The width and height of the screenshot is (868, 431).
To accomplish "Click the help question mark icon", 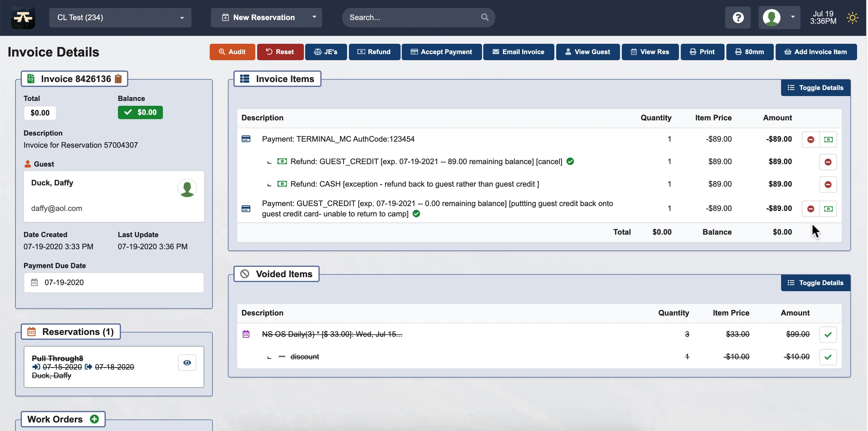I will pos(738,18).
